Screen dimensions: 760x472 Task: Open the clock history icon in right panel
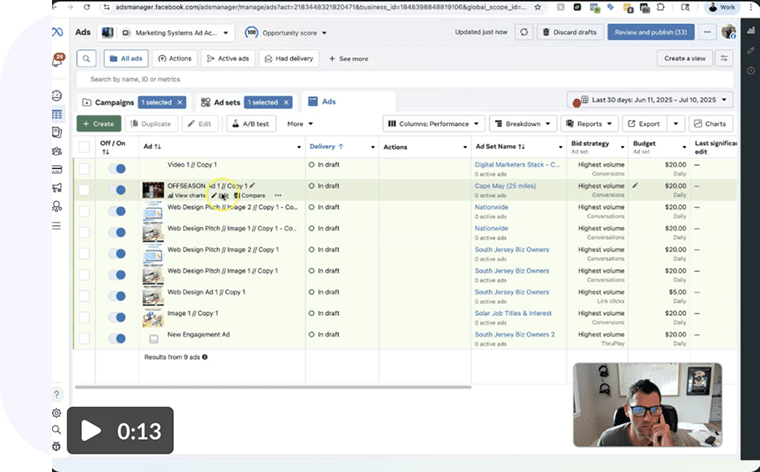point(751,71)
